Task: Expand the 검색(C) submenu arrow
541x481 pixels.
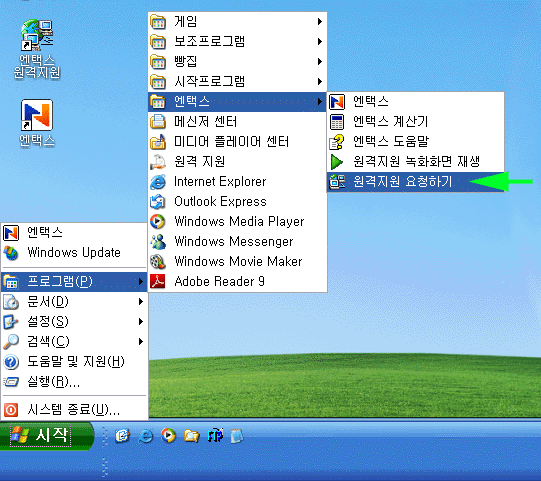Action: coord(141,342)
